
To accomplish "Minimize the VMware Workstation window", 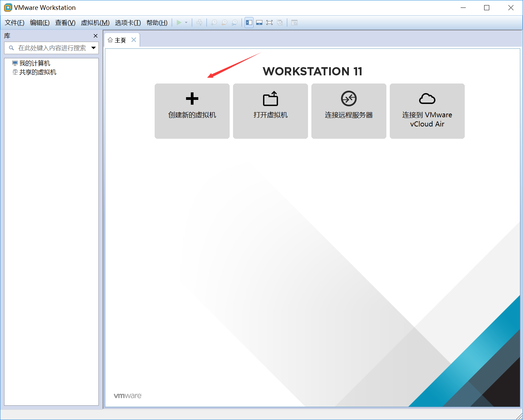I will [x=463, y=7].
